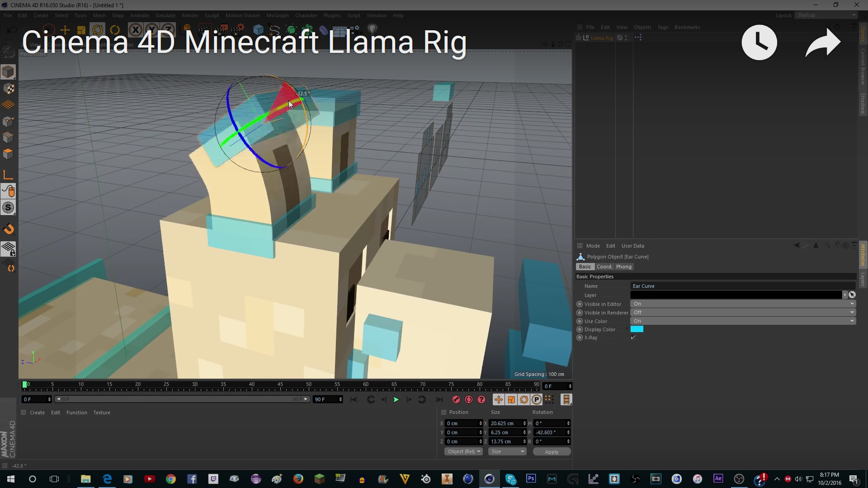Image resolution: width=868 pixels, height=488 pixels.
Task: Toggle the X-Ray checkbox
Action: click(x=633, y=338)
